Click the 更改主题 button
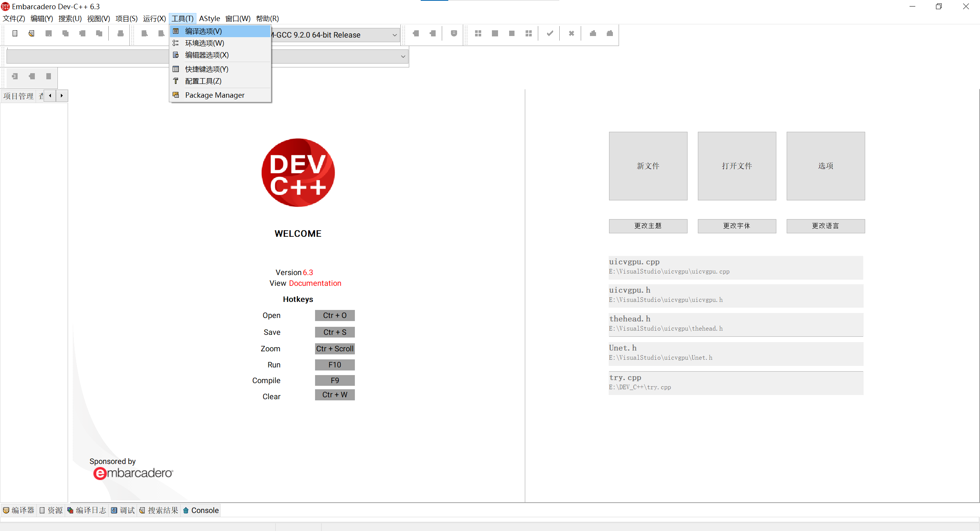Image resolution: width=980 pixels, height=531 pixels. (648, 226)
